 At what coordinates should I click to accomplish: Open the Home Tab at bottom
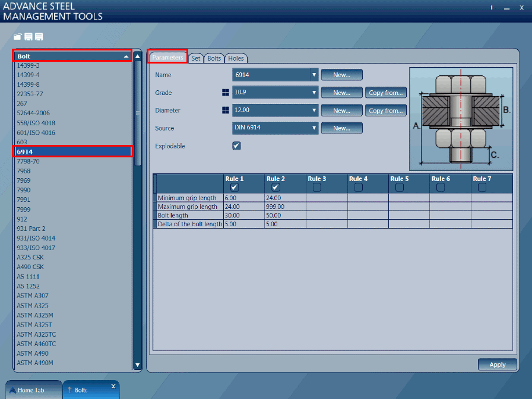34,390
